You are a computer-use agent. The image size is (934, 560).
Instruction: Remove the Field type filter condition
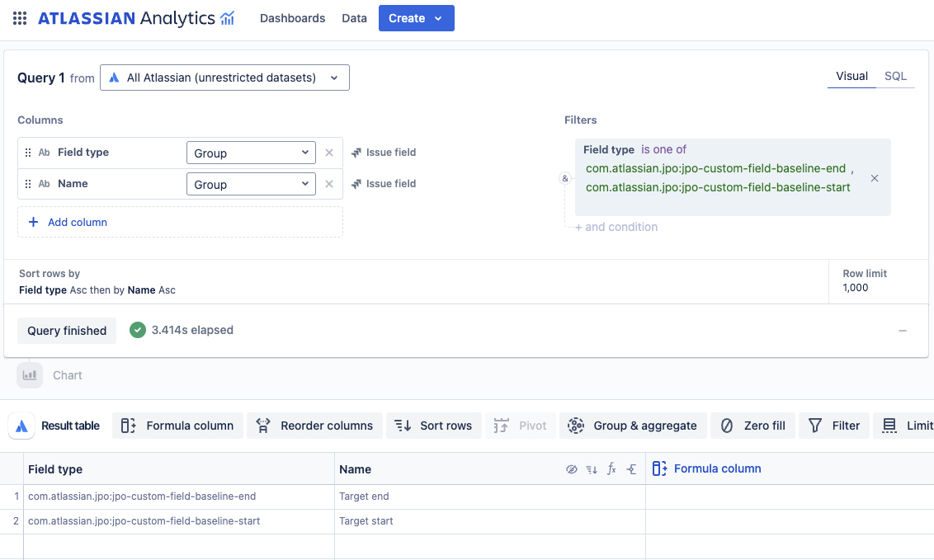(x=875, y=177)
